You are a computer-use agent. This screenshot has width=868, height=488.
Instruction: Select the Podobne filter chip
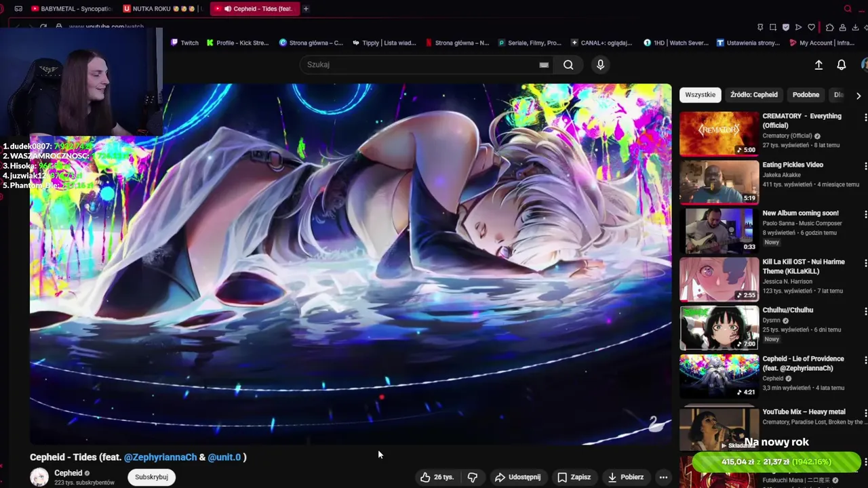coord(806,95)
